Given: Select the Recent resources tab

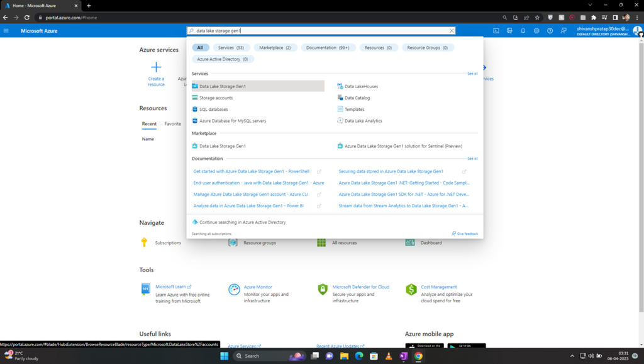Looking at the screenshot, I should click(149, 123).
